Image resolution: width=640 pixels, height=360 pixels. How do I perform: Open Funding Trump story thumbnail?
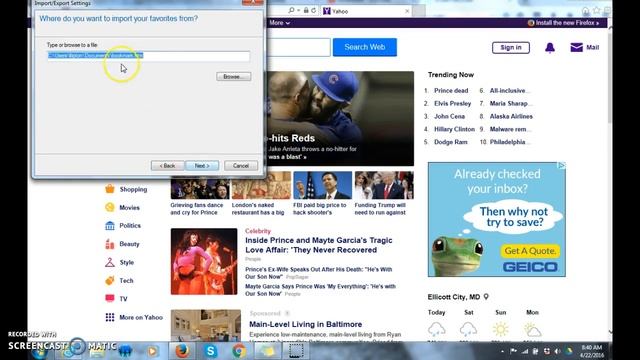pyautogui.click(x=384, y=185)
